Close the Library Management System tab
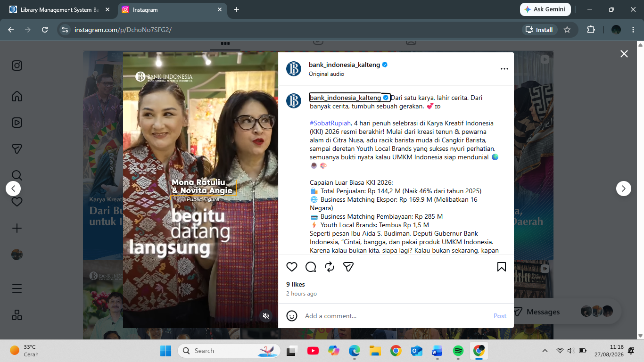The width and height of the screenshot is (644, 362). (x=107, y=9)
